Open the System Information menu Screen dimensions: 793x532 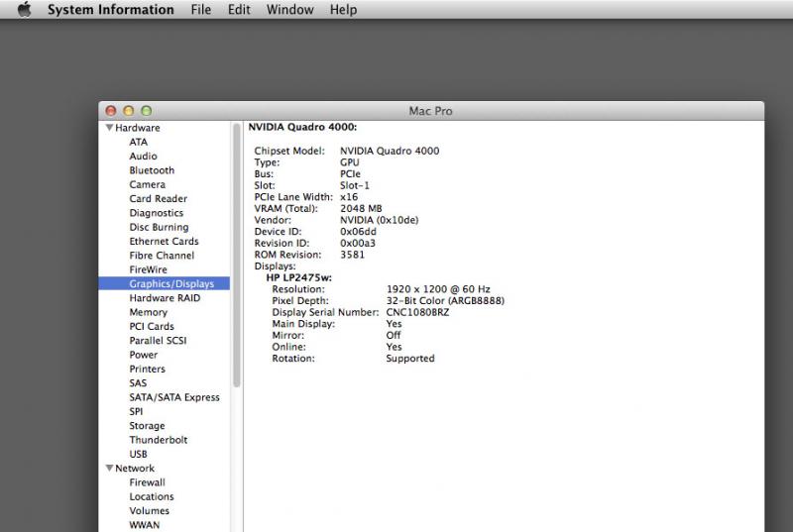[110, 10]
